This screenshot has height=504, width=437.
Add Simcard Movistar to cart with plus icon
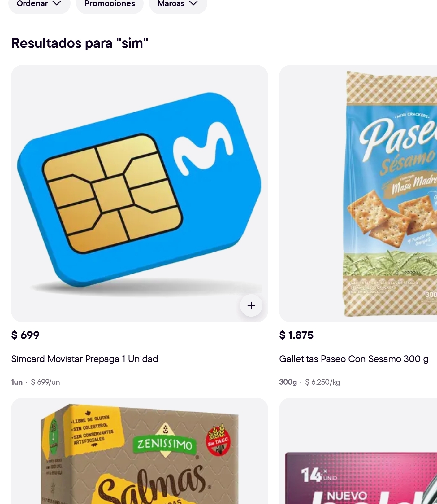pos(251,305)
